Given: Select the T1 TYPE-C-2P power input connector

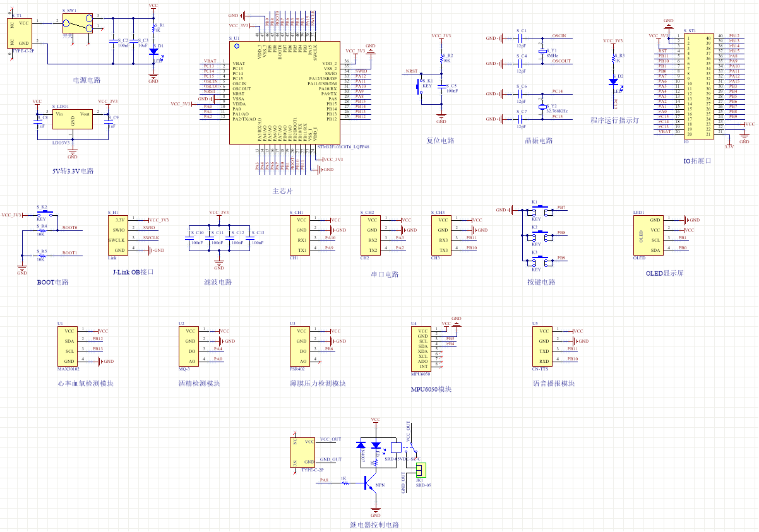Looking at the screenshot, I should click(x=20, y=33).
